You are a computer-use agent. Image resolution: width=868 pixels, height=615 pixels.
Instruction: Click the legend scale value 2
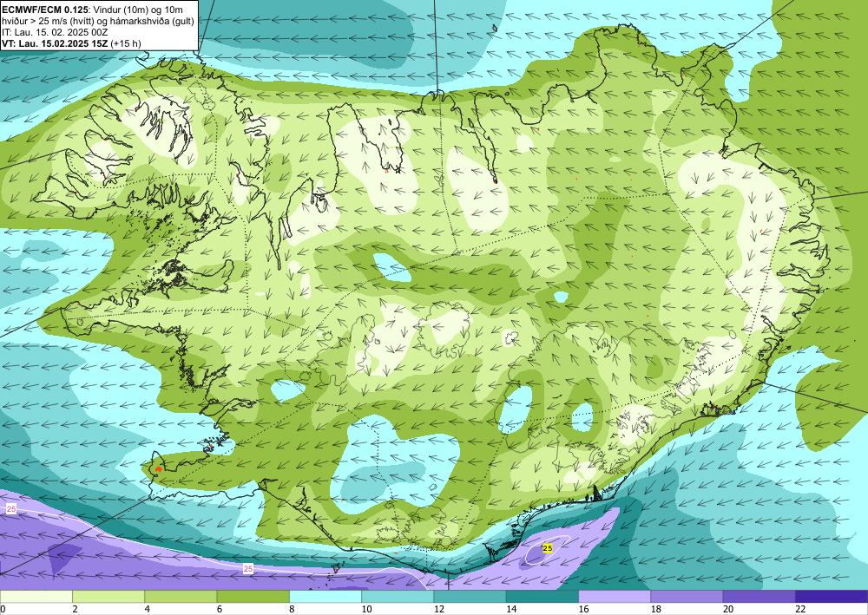click(x=75, y=609)
